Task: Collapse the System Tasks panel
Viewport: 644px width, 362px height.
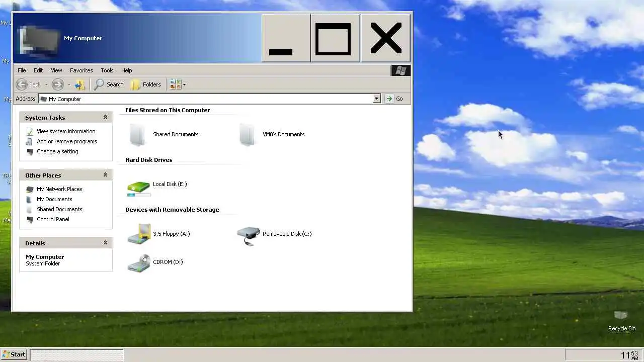Action: (x=105, y=117)
